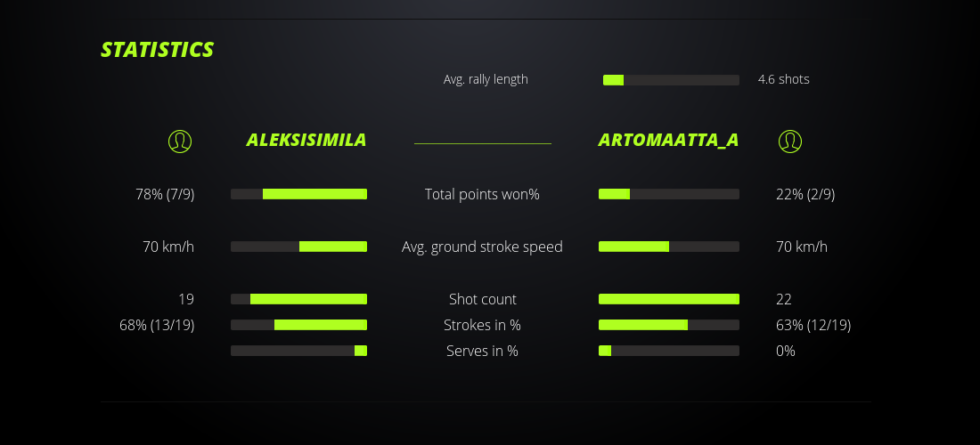Click the 63% (12/19) value
This screenshot has height=445, width=980.
[x=813, y=325]
